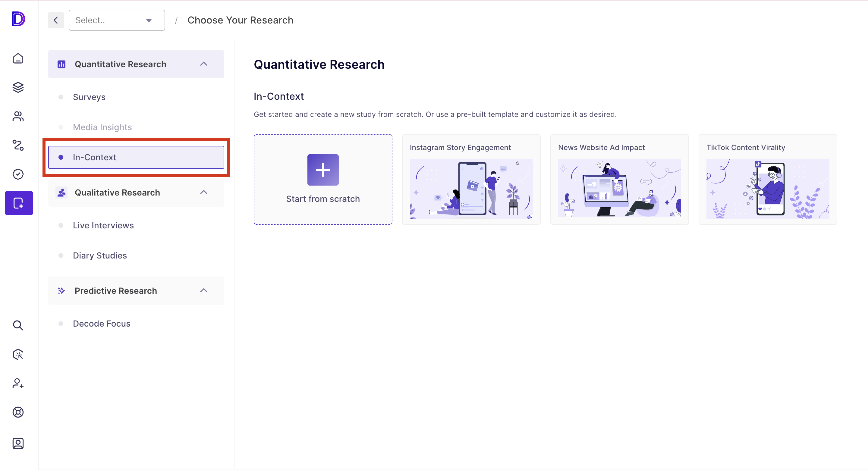Collapse the Quantitative Research section
Image resolution: width=868 pixels, height=470 pixels.
[x=203, y=64]
